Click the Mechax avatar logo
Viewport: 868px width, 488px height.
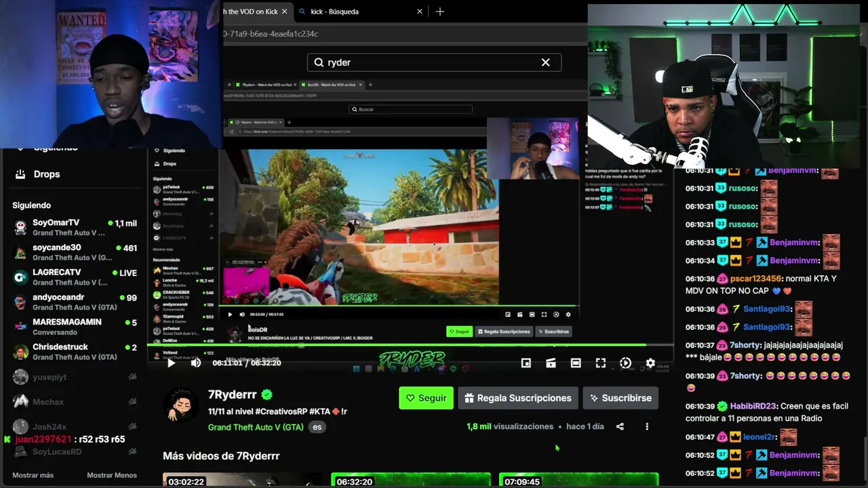click(20, 402)
